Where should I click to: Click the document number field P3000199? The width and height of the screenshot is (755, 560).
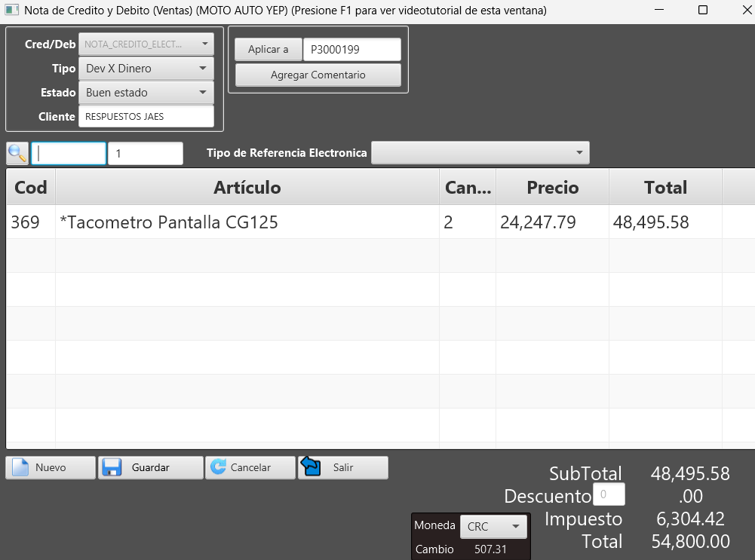351,50
